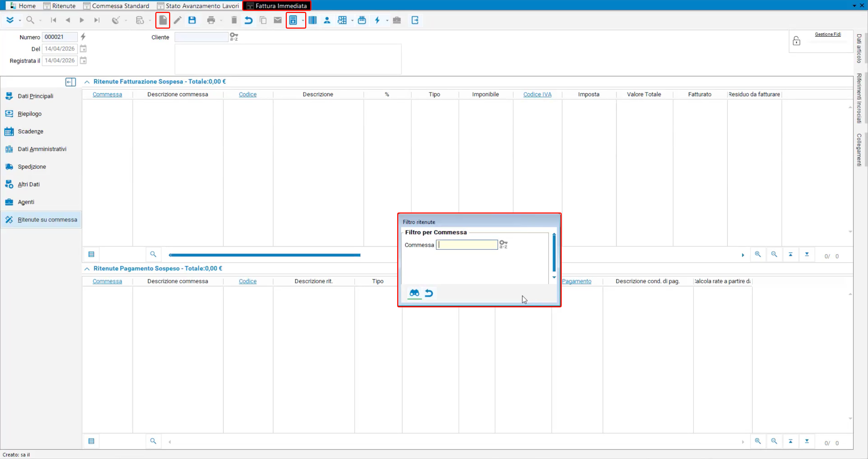Open the Spedizione section
This screenshot has height=459, width=868.
click(41, 167)
